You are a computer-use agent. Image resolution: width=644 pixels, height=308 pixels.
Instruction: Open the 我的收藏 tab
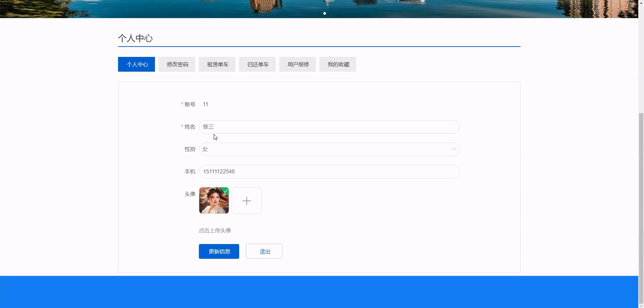pos(338,64)
